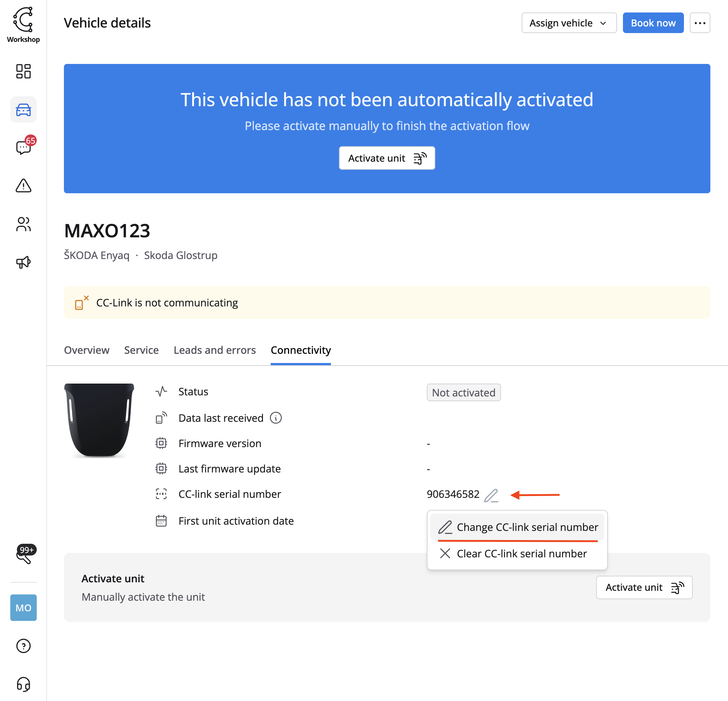
Task: Click the Not activated status pill
Action: pyautogui.click(x=464, y=392)
